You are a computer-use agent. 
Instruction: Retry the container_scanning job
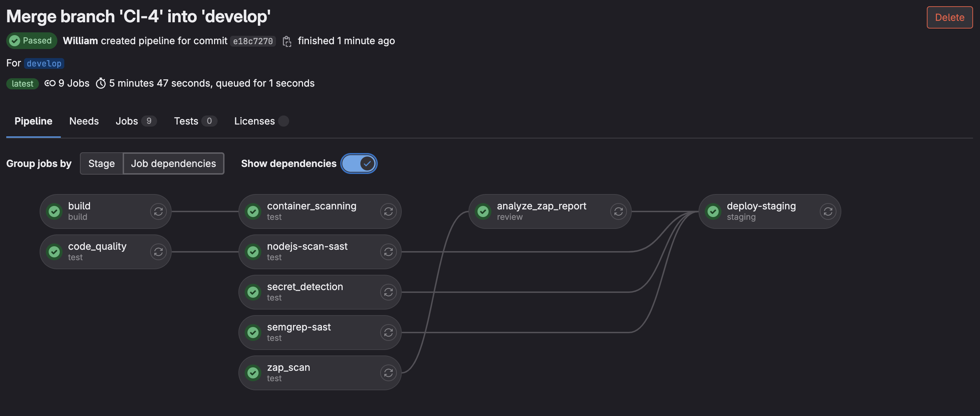pos(388,211)
